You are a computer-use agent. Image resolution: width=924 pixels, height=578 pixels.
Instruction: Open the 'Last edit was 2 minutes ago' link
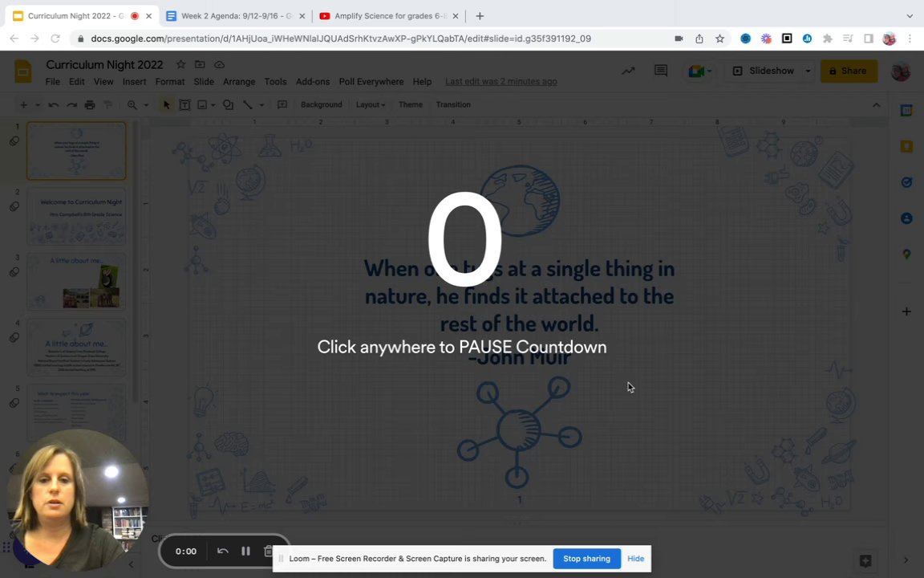(500, 82)
